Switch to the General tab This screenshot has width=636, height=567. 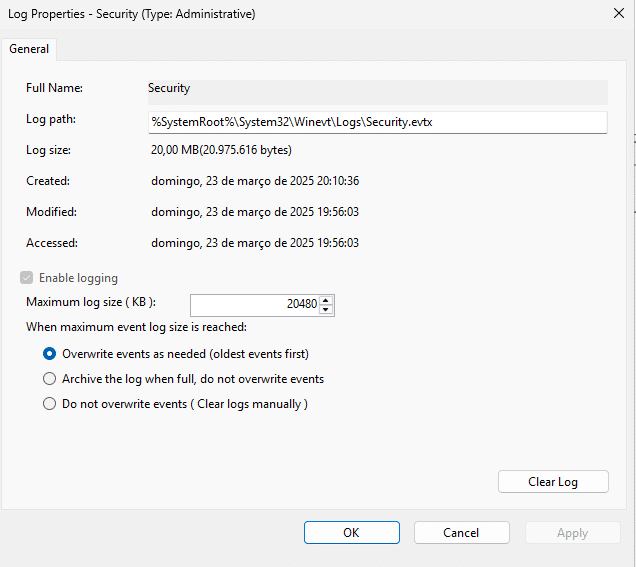click(30, 49)
